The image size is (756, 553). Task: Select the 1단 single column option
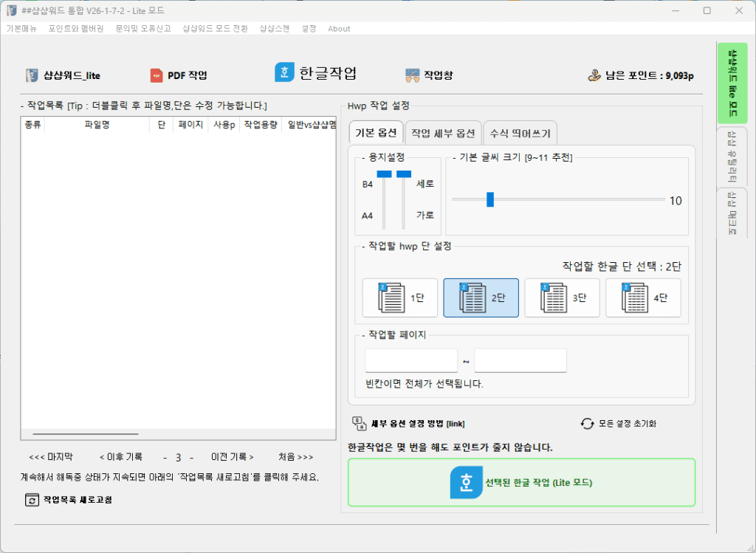(399, 298)
